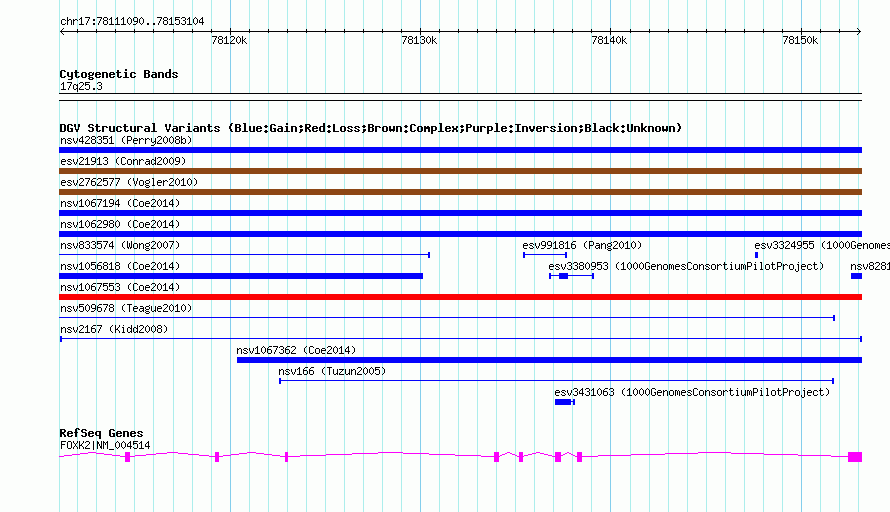Select the small esv3324955 blue marker
The image size is (890, 512).
(x=756, y=255)
